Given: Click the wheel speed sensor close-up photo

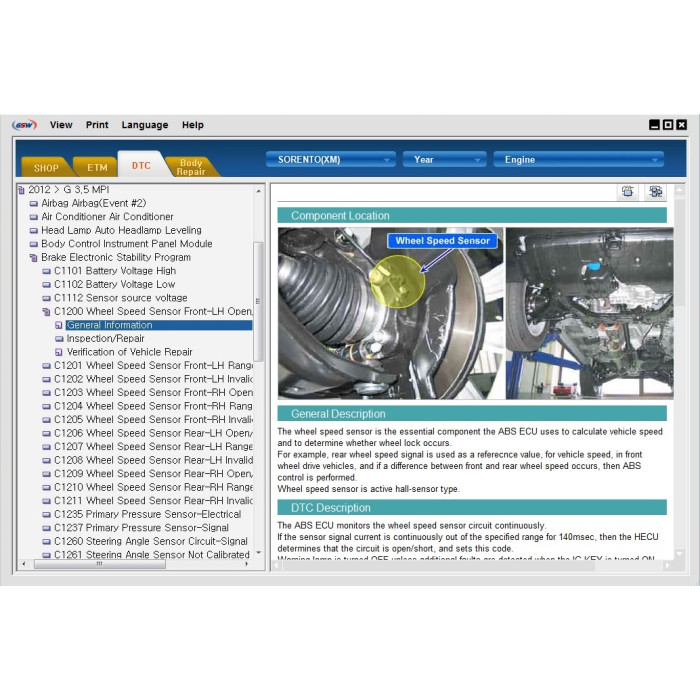Looking at the screenshot, I should point(390,313).
